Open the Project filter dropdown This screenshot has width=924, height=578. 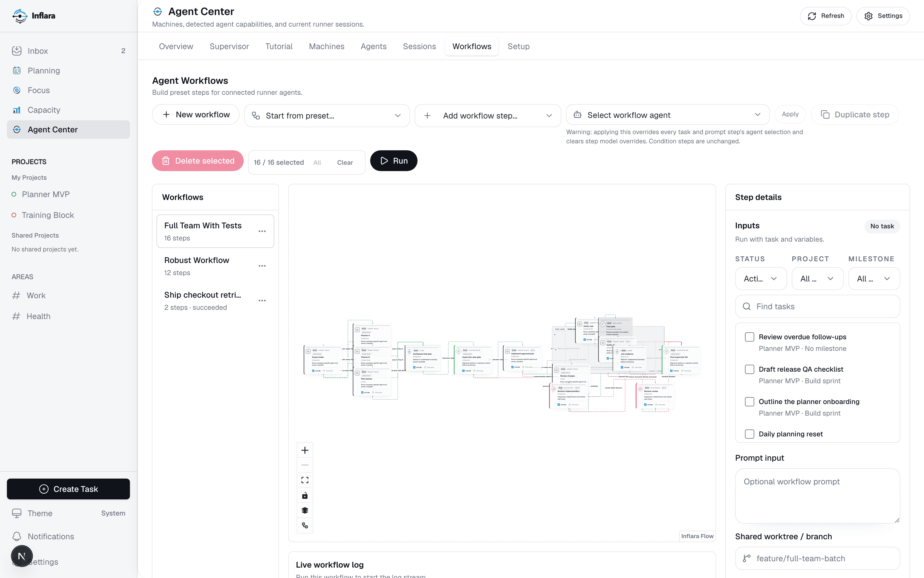817,279
